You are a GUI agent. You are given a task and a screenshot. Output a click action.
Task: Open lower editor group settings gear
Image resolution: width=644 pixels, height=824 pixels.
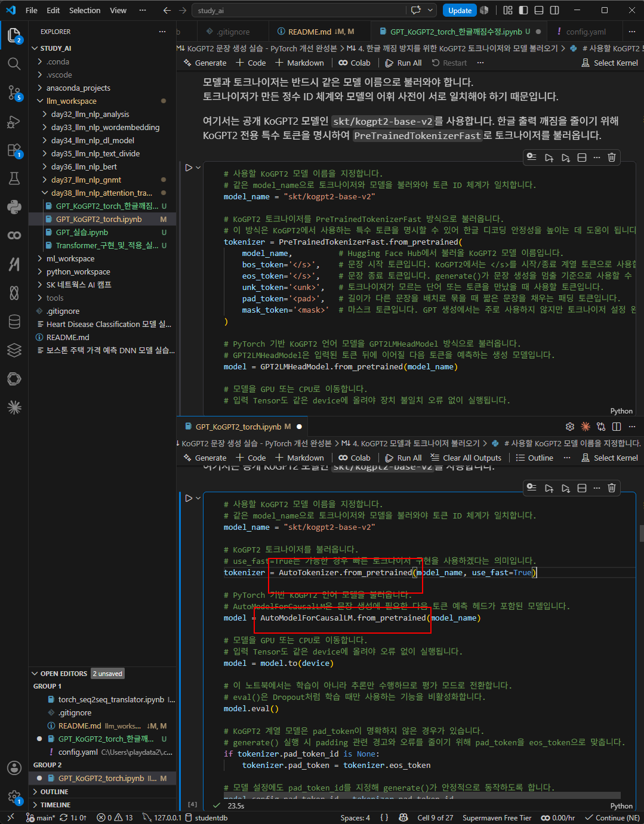[x=569, y=427]
